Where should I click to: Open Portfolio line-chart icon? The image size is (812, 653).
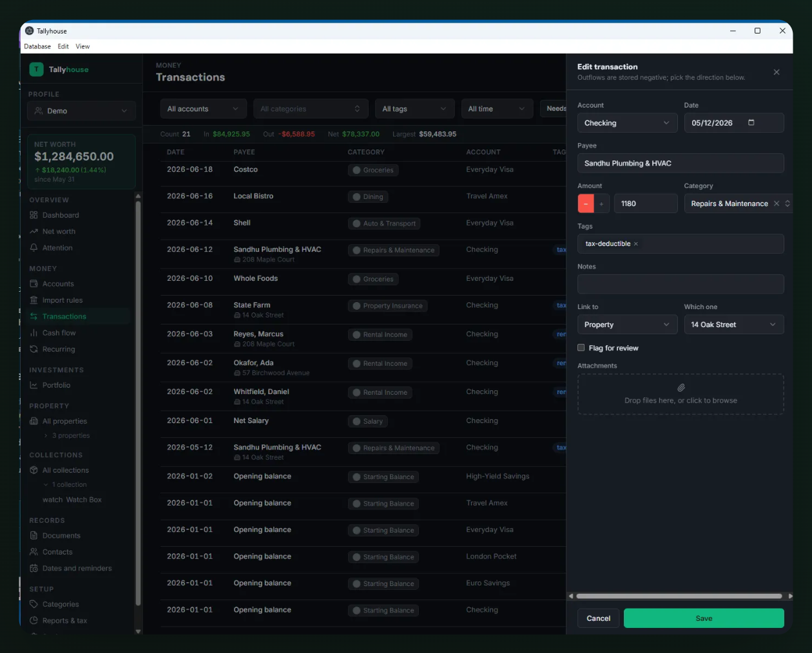click(34, 385)
